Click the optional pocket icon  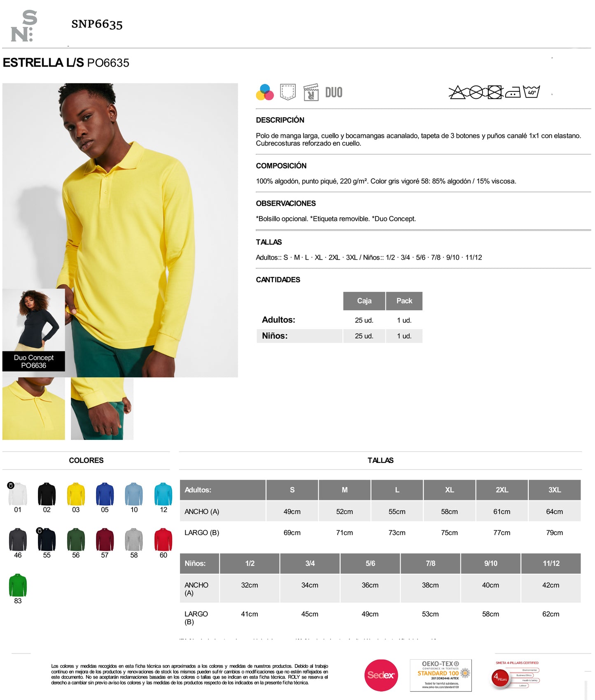288,92
